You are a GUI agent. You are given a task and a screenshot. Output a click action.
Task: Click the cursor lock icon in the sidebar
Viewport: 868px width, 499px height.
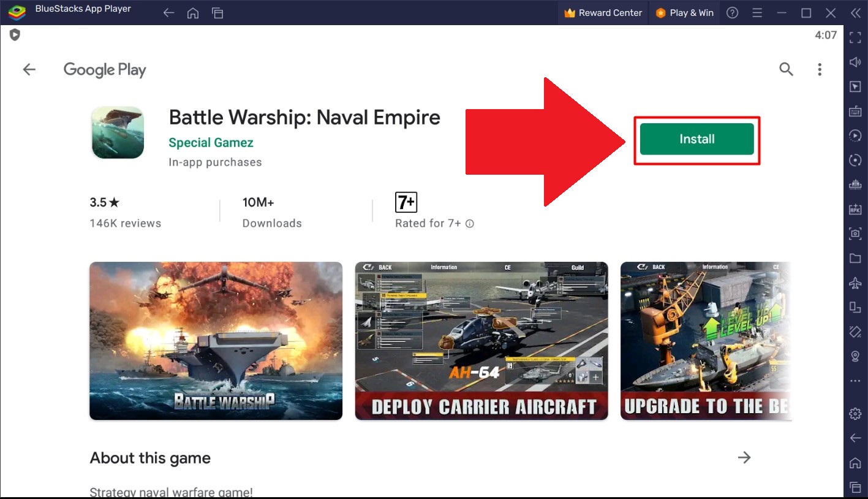tap(855, 86)
